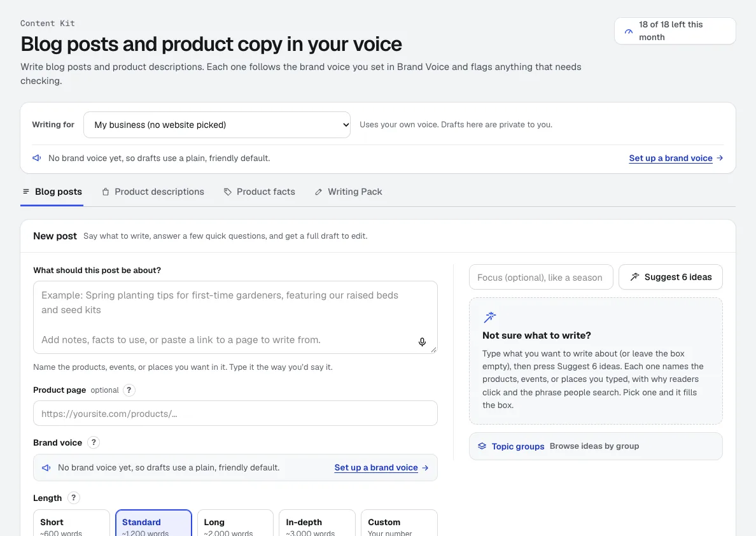Click the post topic text area

point(235,318)
